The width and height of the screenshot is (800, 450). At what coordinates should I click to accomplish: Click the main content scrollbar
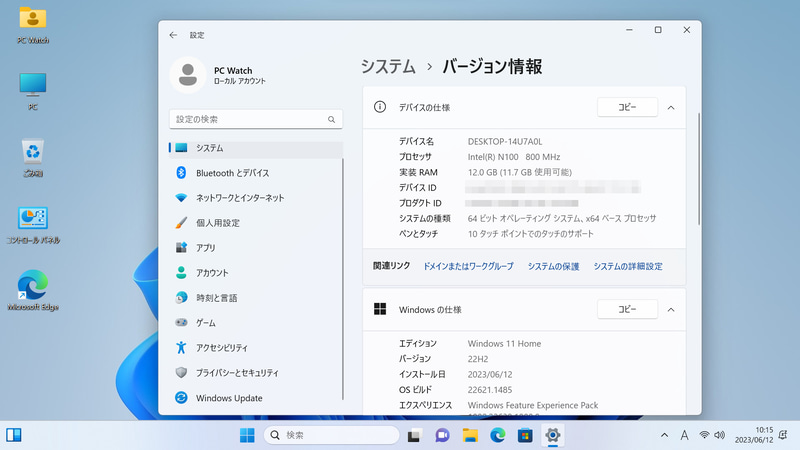pyautogui.click(x=698, y=168)
